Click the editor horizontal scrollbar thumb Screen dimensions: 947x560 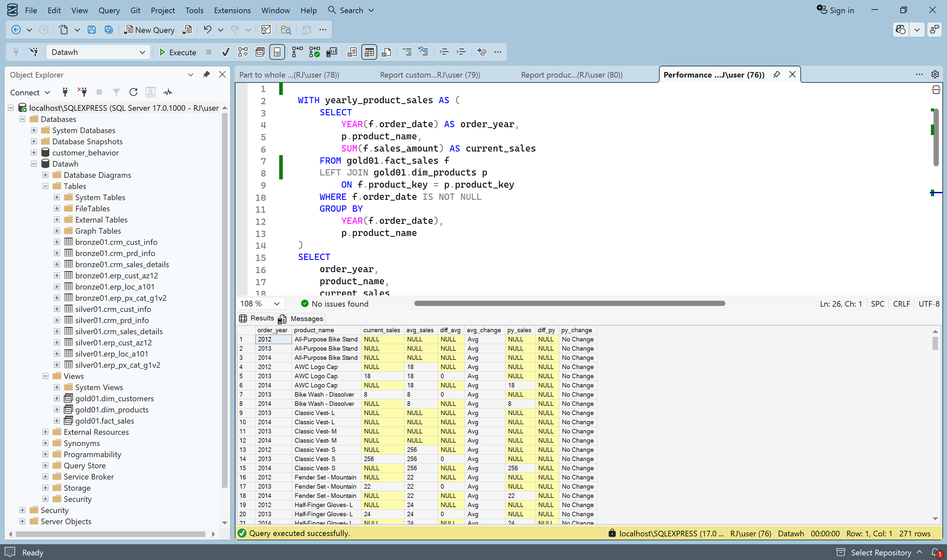click(x=569, y=303)
